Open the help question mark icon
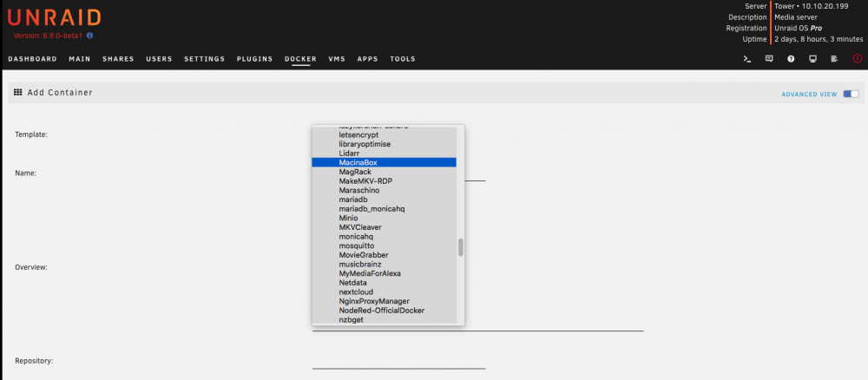The width and height of the screenshot is (868, 380). [791, 59]
